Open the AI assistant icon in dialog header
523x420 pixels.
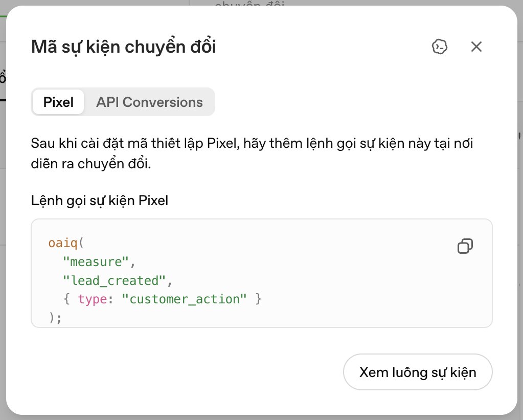click(439, 47)
